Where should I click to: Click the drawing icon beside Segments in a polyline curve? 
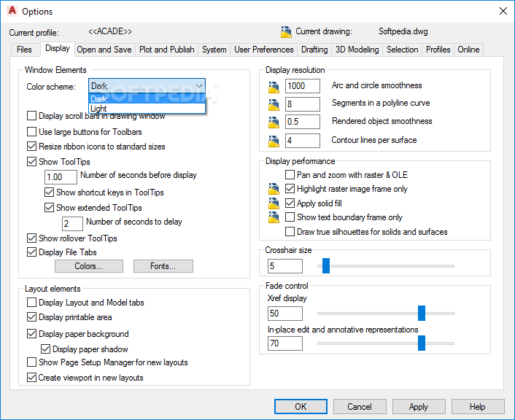(274, 105)
